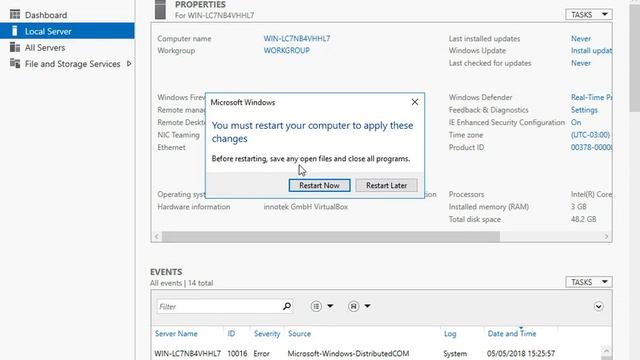Open File and Storage Services
Viewport: 640px width, 360px height.
click(x=72, y=64)
